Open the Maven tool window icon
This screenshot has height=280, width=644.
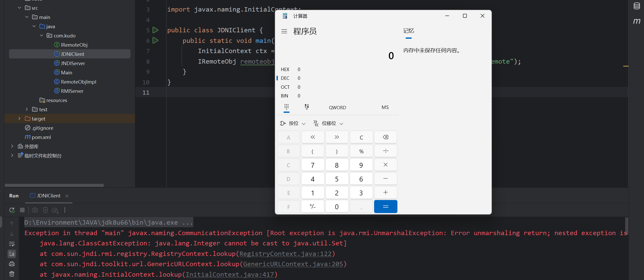(637, 21)
